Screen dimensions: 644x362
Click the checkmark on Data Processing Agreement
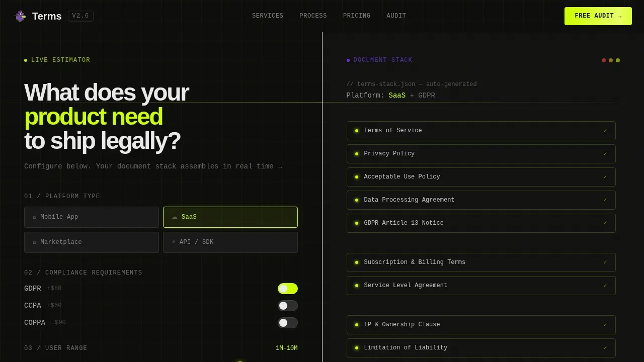[x=605, y=200]
